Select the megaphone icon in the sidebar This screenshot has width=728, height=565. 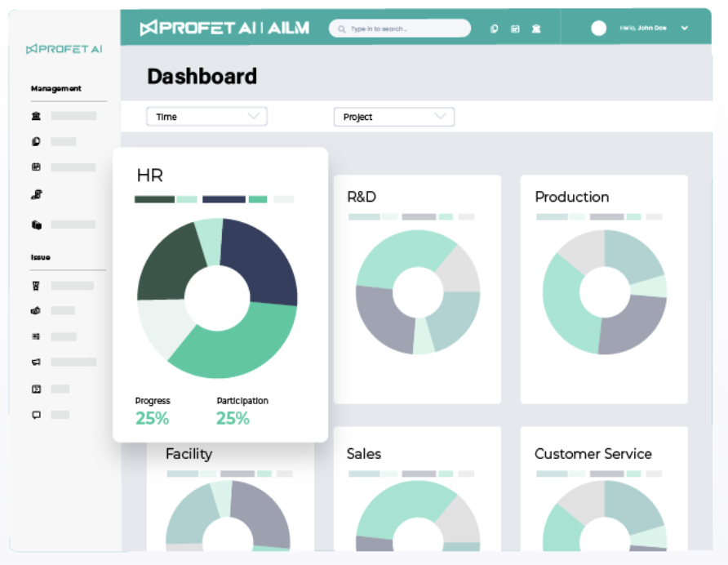(36, 362)
